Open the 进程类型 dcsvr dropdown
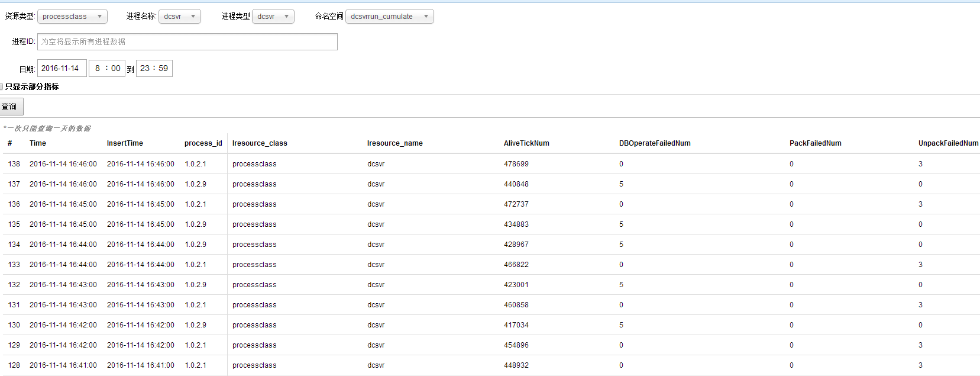Image resolution: width=980 pixels, height=376 pixels. (273, 17)
